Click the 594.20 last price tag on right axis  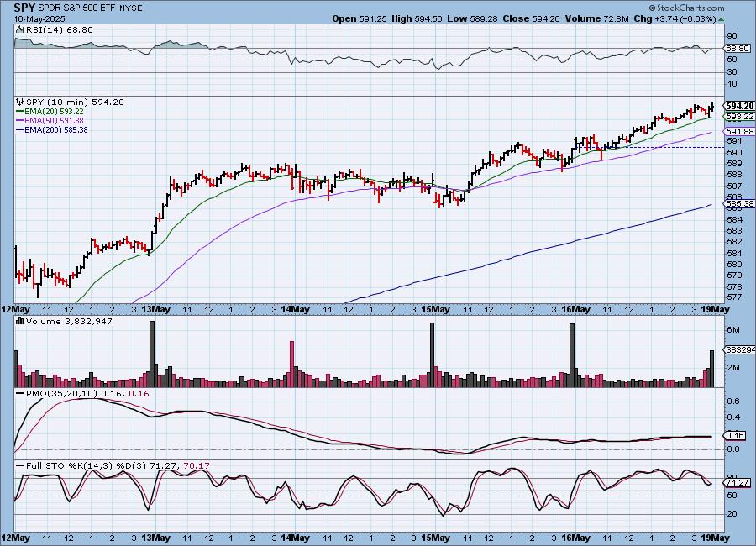point(740,106)
